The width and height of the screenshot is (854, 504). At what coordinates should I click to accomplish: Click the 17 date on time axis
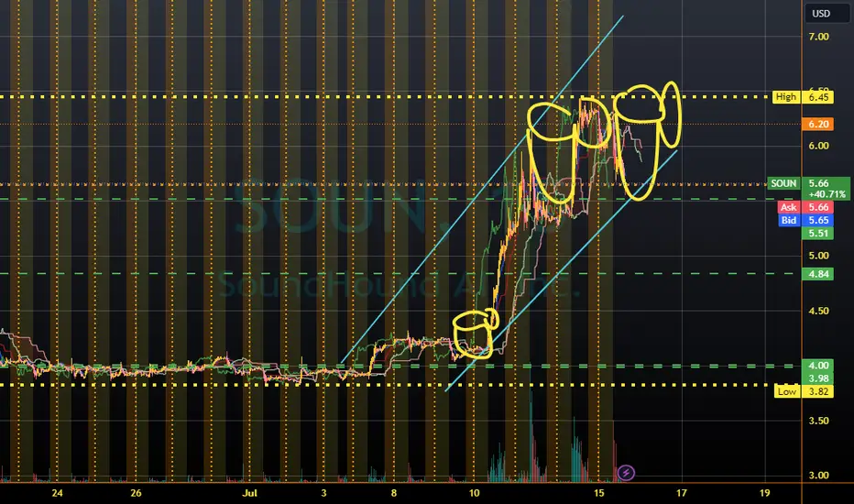coord(682,493)
